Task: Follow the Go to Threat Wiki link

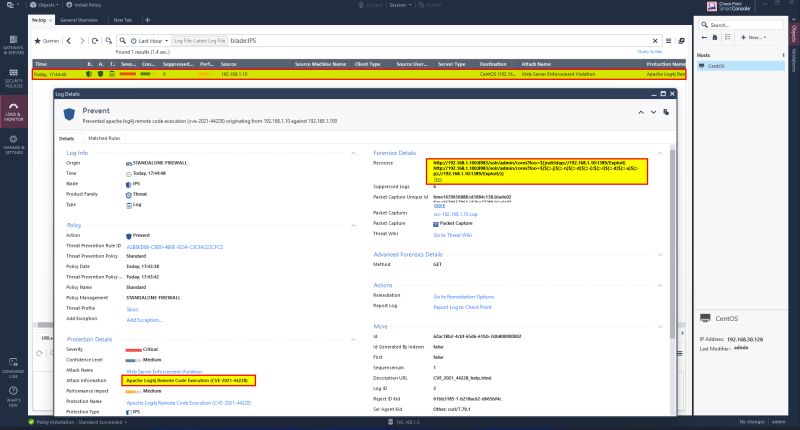Action: [453, 235]
